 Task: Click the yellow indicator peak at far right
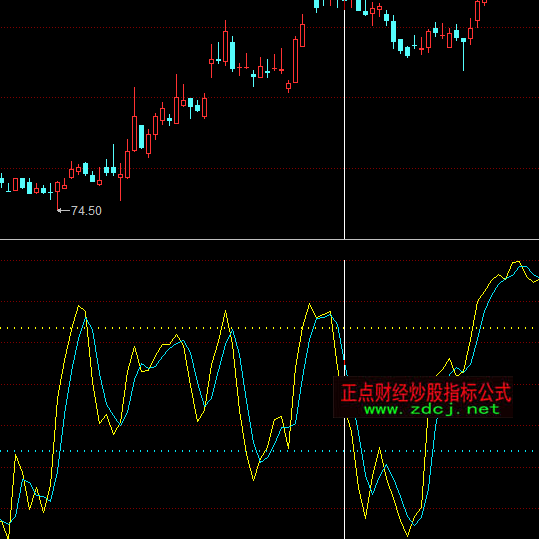click(x=516, y=263)
